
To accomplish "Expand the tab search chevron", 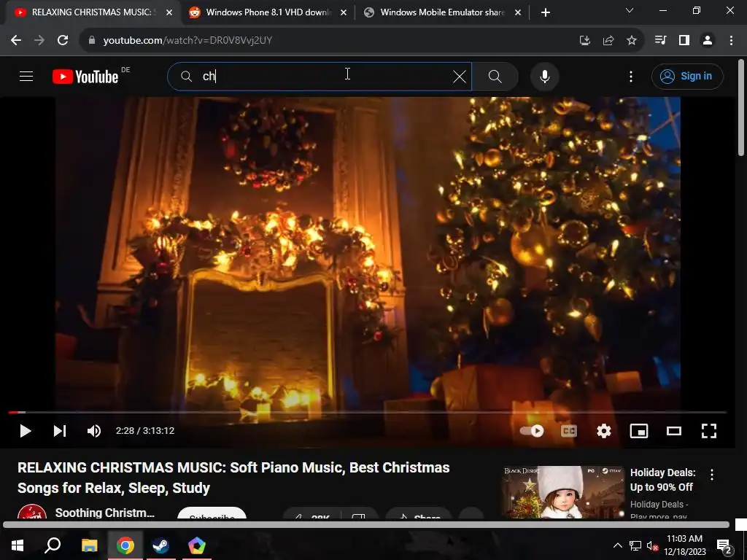I will click(630, 10).
